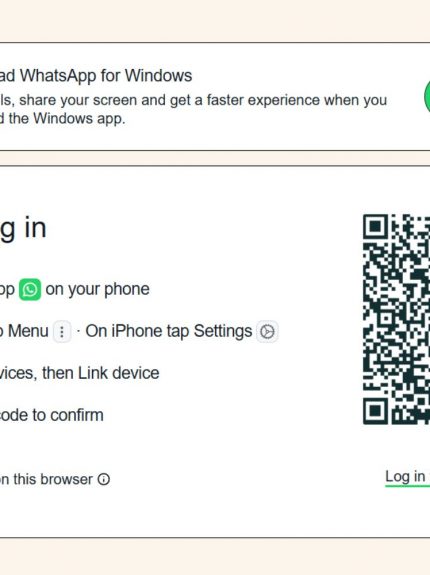The height and width of the screenshot is (575, 430).
Task: Click "On iPhone tap Settings" text
Action: (x=169, y=331)
